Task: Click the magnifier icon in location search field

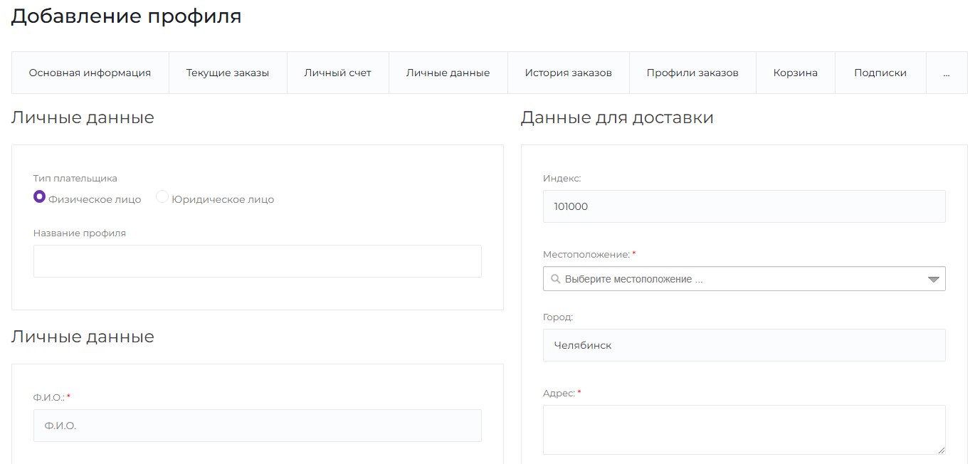Action: pyautogui.click(x=556, y=278)
